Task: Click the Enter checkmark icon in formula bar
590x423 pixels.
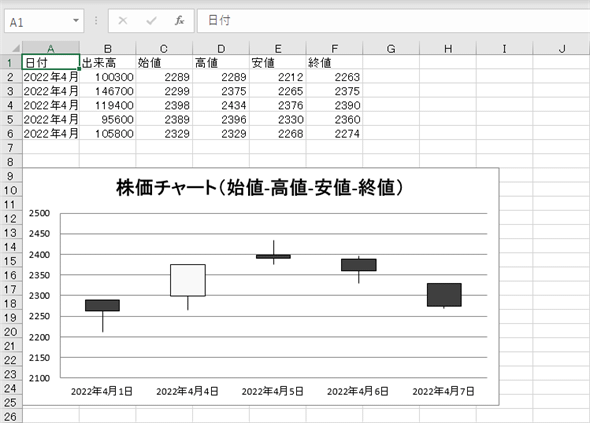Action: click(151, 21)
